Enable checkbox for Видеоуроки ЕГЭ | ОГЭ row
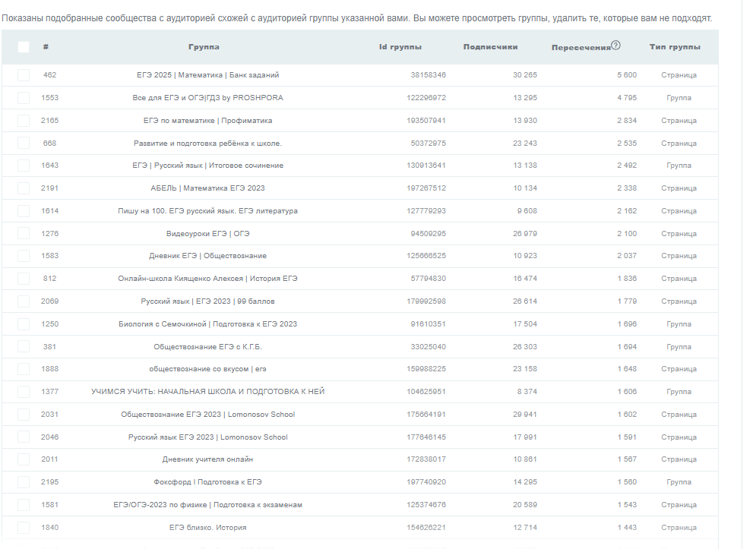The width and height of the screenshot is (756, 549). coord(24,233)
